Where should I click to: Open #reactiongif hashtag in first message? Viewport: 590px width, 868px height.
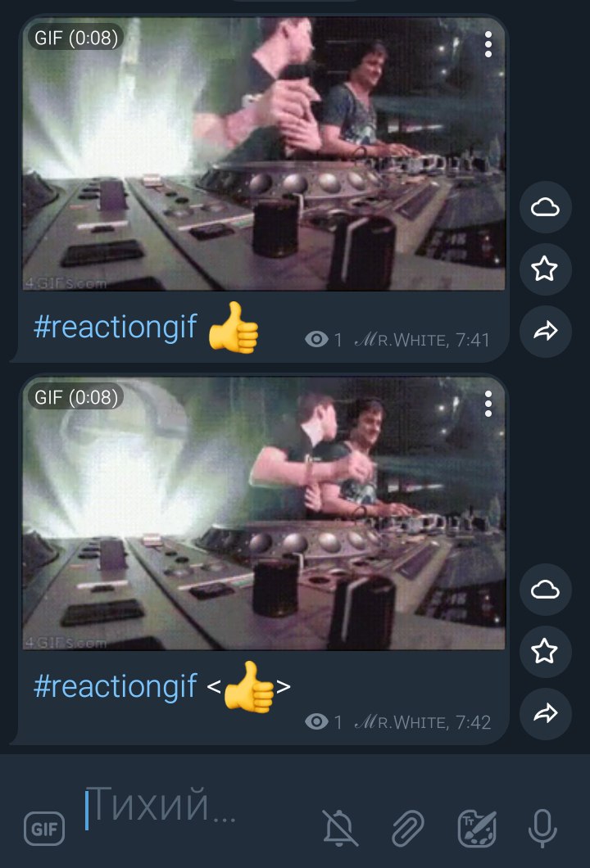click(x=116, y=326)
